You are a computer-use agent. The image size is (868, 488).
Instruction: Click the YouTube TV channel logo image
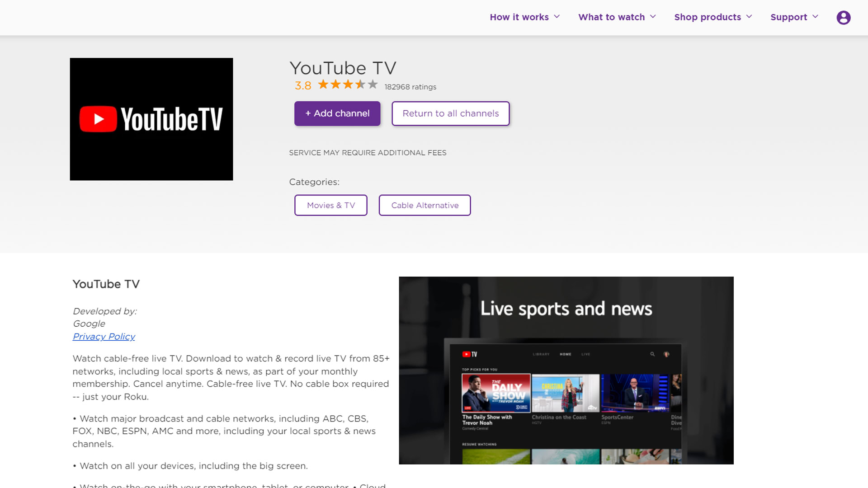[x=151, y=119]
